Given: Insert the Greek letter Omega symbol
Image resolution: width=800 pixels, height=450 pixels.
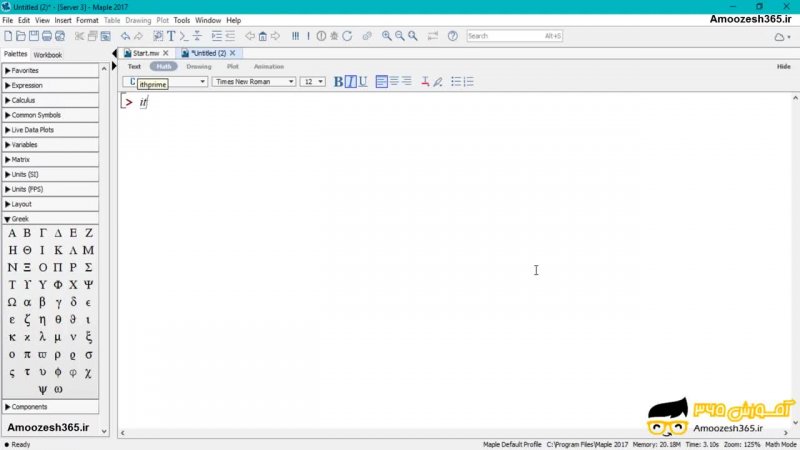Looking at the screenshot, I should tap(12, 302).
